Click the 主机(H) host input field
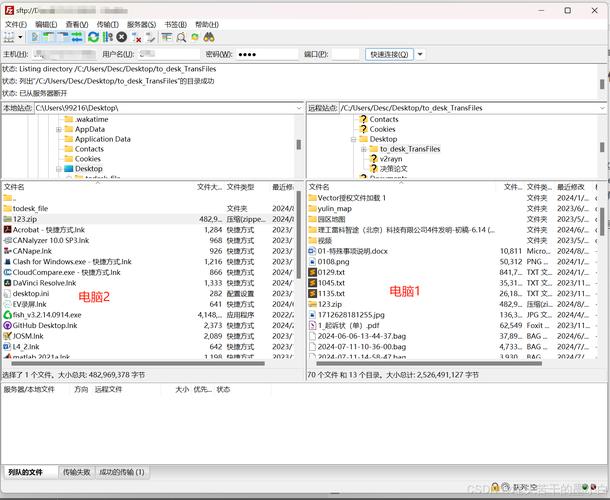 click(62, 54)
